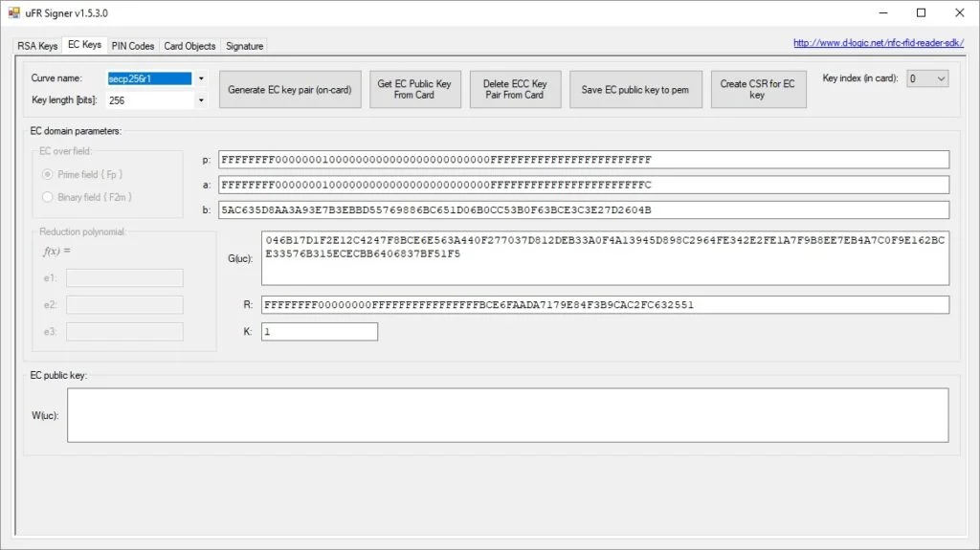Close the uFR Signer window
Screen dimensions: 980x550
(x=960, y=12)
